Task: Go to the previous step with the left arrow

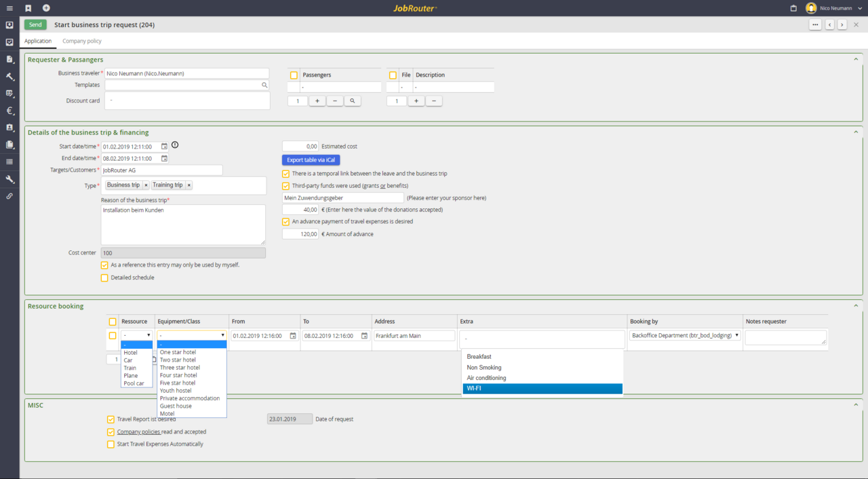Action: pos(830,24)
